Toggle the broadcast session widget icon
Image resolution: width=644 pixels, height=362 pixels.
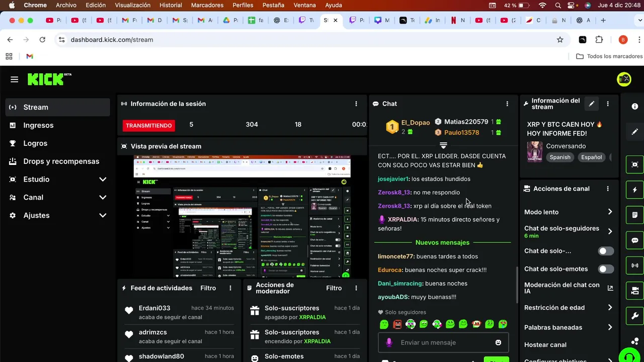pos(635,265)
